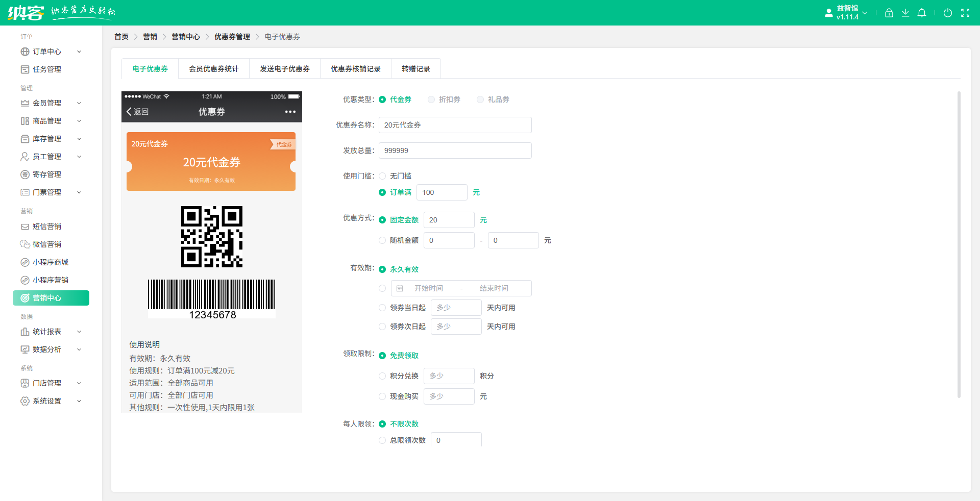Screen dimensions: 980x501
Task: Click the 发放总量 quantity input field
Action: click(x=454, y=150)
